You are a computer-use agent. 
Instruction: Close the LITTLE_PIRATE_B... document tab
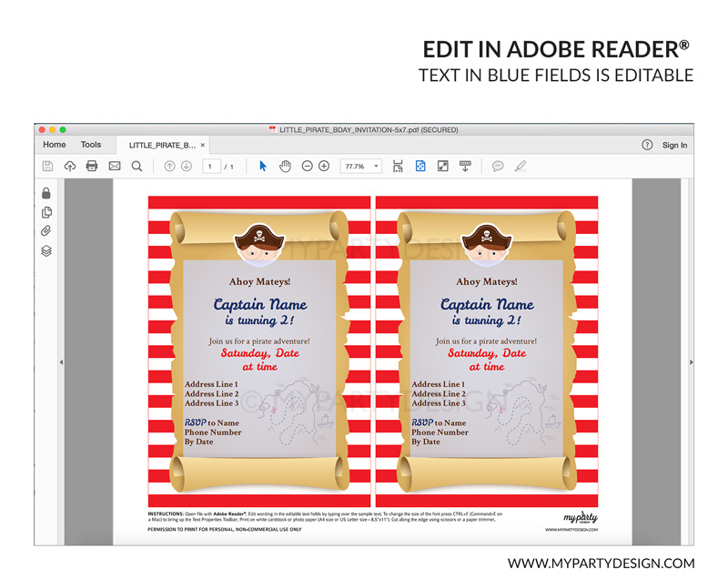coord(203,145)
